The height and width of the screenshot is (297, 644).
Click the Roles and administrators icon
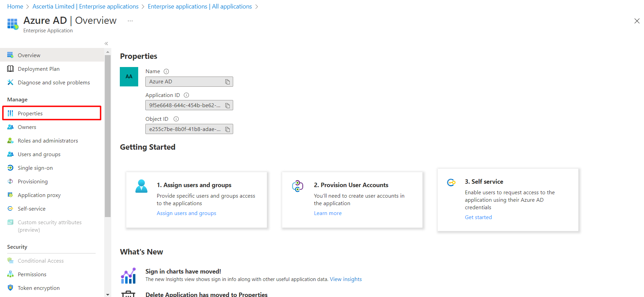click(x=11, y=141)
